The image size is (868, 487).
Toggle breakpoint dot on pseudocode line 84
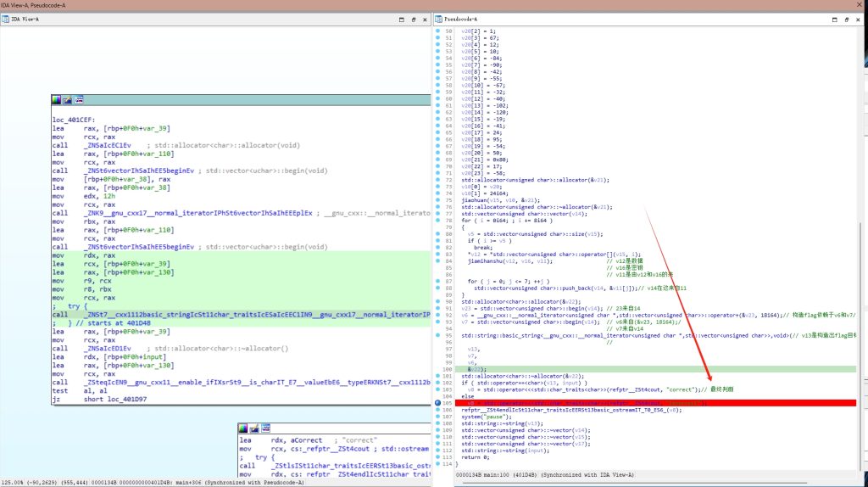(x=437, y=260)
